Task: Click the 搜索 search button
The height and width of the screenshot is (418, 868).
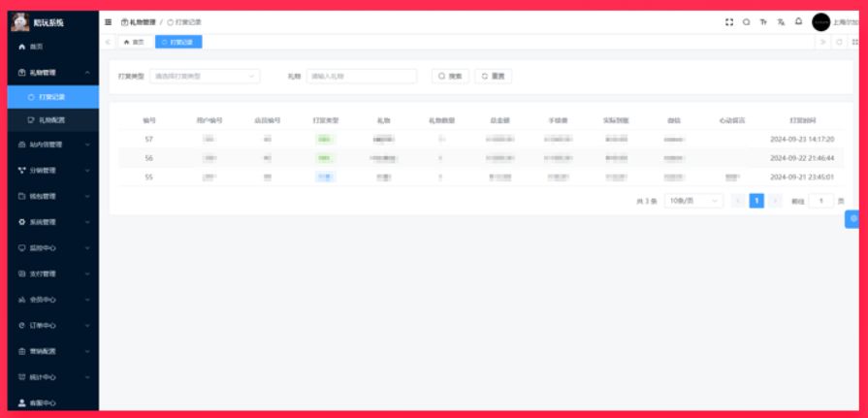Action: click(450, 77)
